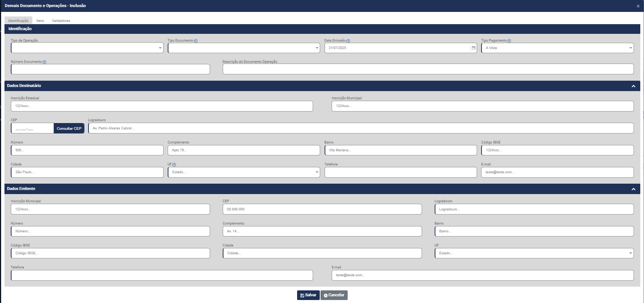Click the Destinatário Inscrição Estadual field
The height and width of the screenshot is (303, 644).
(x=162, y=106)
